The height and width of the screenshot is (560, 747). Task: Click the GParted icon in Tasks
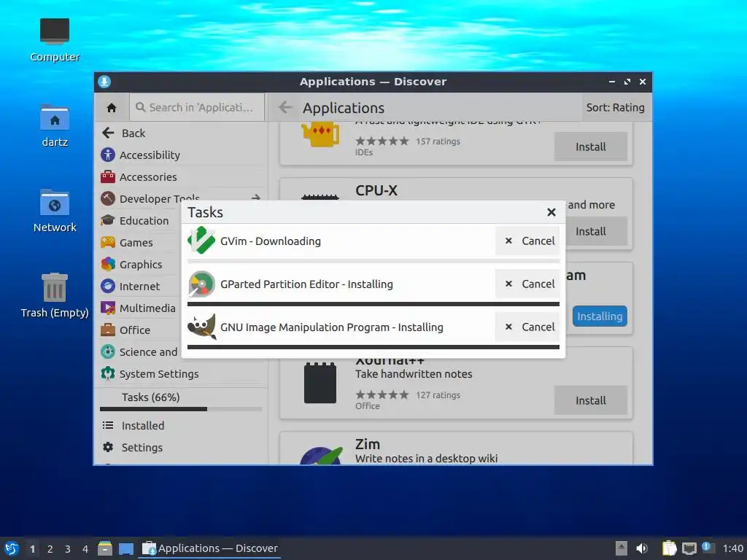click(x=201, y=284)
